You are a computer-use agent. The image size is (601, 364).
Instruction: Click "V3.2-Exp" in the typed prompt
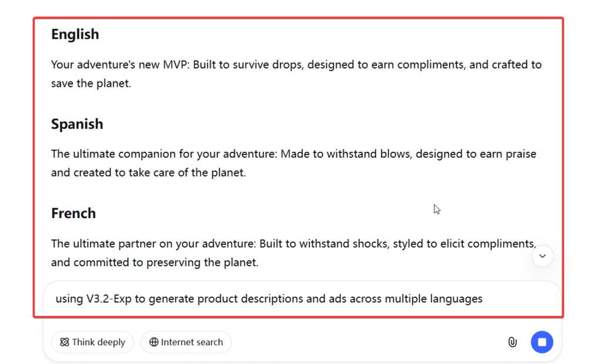tap(110, 299)
